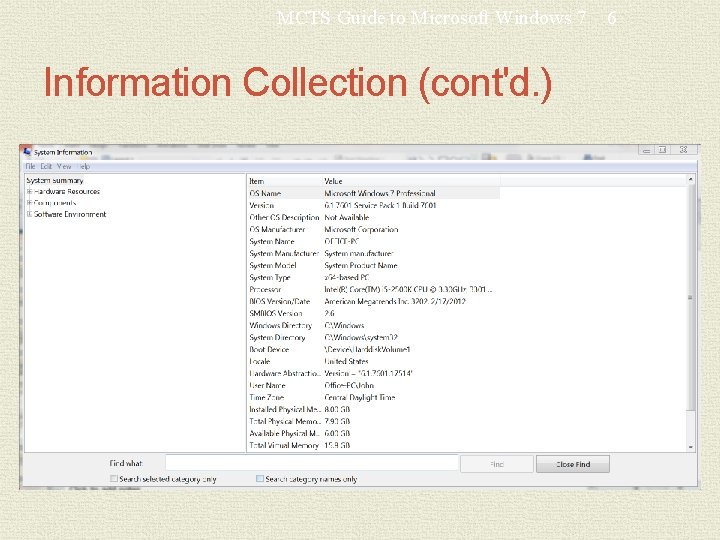Open the View menu
Screen dimensions: 720x540
tap(64, 166)
